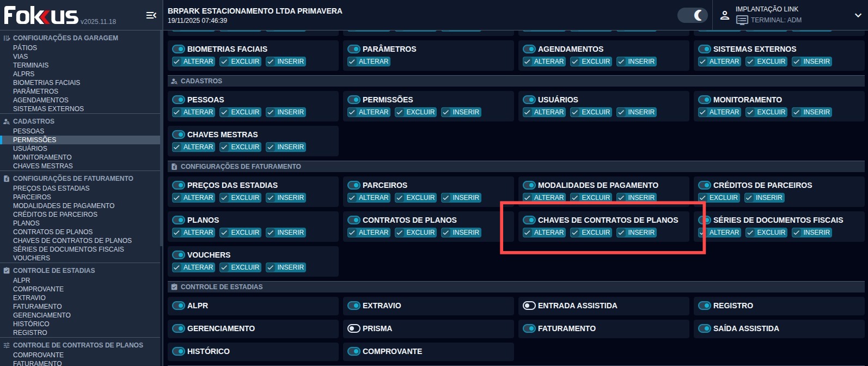Image resolution: width=868 pixels, height=366 pixels.
Task: Enable the PRISMA permission toggle
Action: (354, 328)
